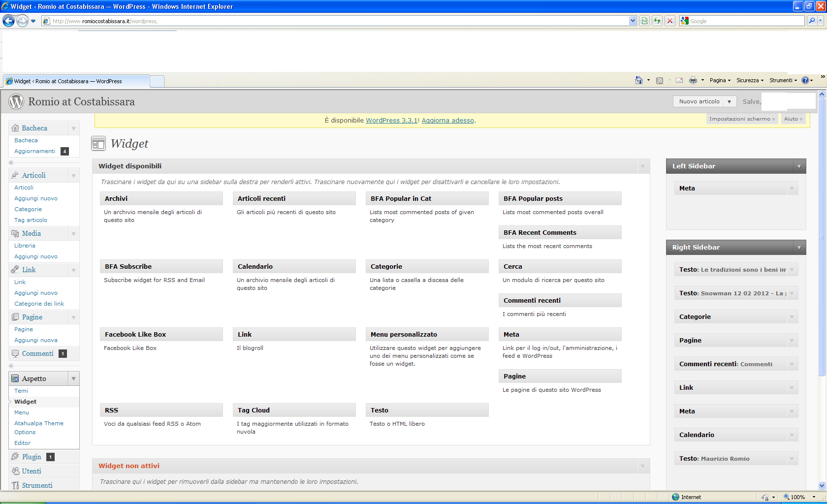The image size is (827, 504).
Task: Open the Impostazioni schermo panel
Action: point(742,119)
